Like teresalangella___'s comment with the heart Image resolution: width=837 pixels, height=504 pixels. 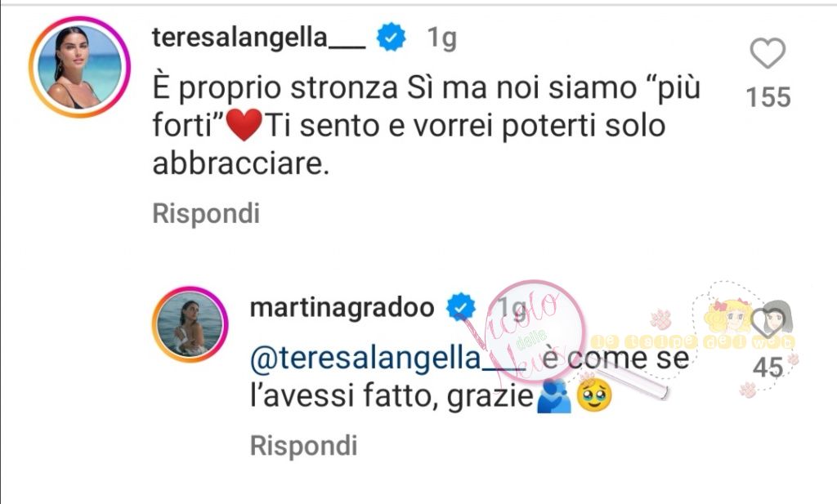pos(768,53)
